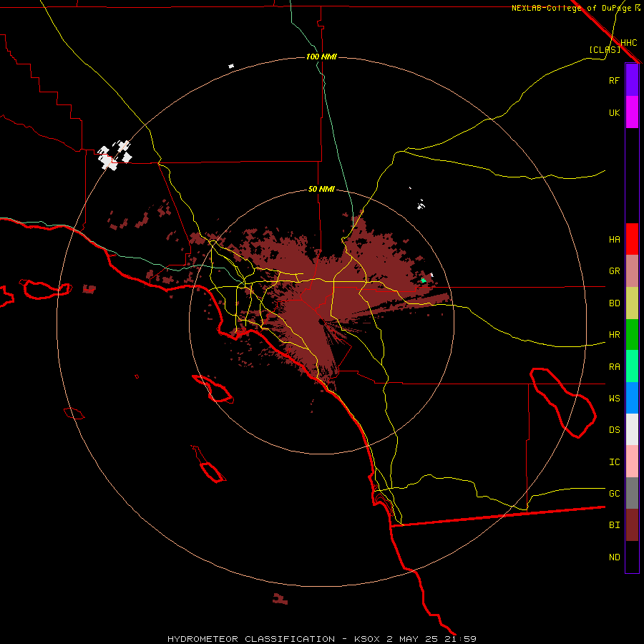Click the BD legend label

pyautogui.click(x=614, y=303)
